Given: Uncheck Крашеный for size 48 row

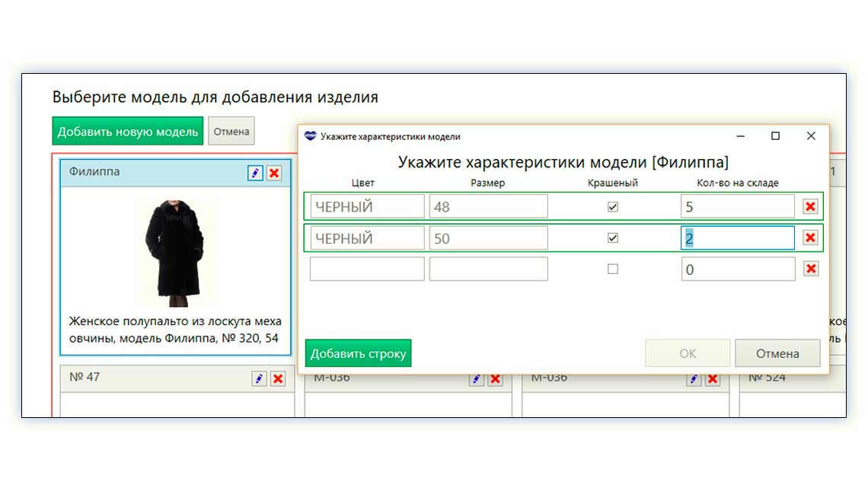Looking at the screenshot, I should coord(613,207).
